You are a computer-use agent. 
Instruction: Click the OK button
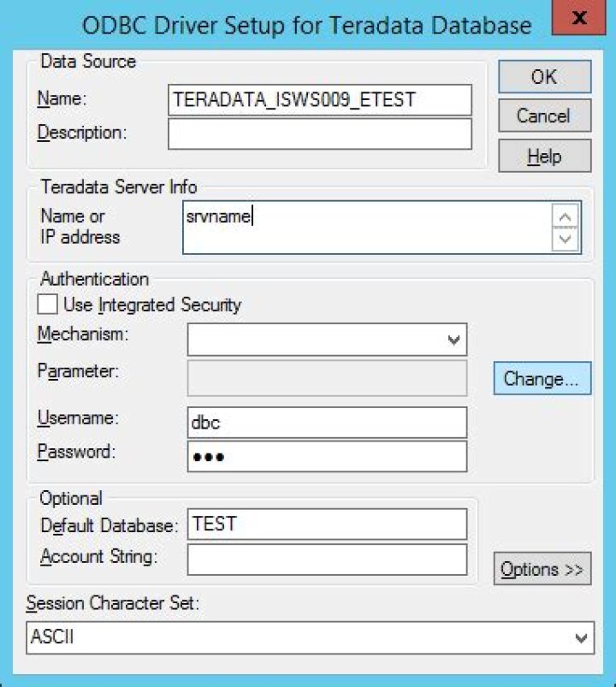coord(544,77)
